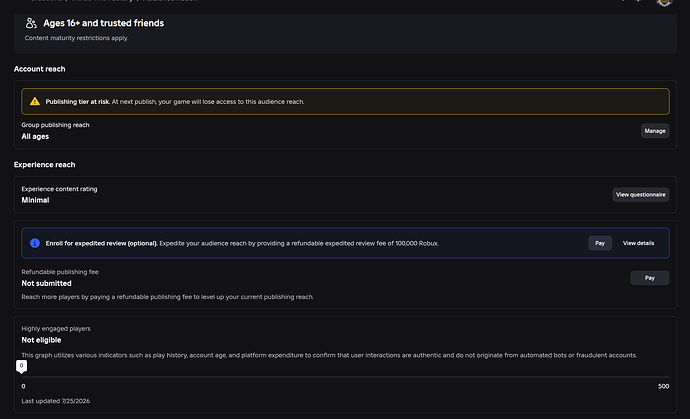690x419 pixels.
Task: Click the 'Group publishing reach' label
Action: click(55, 125)
